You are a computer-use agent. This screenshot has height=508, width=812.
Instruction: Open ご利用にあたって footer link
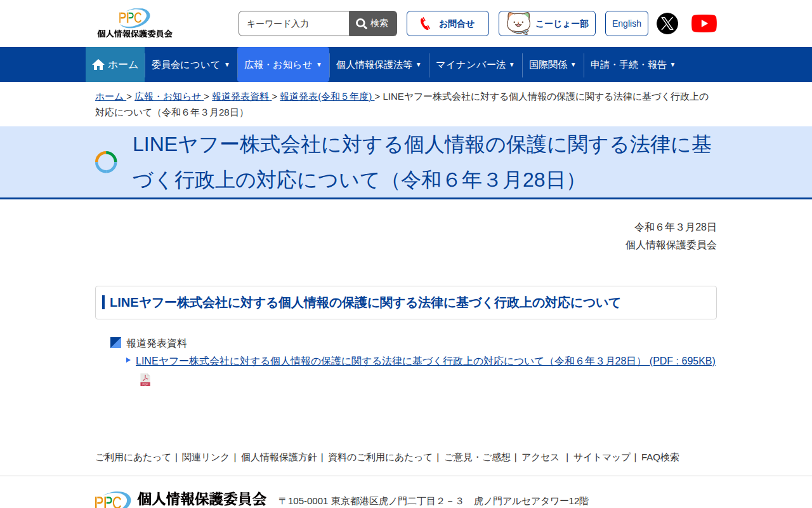click(133, 457)
